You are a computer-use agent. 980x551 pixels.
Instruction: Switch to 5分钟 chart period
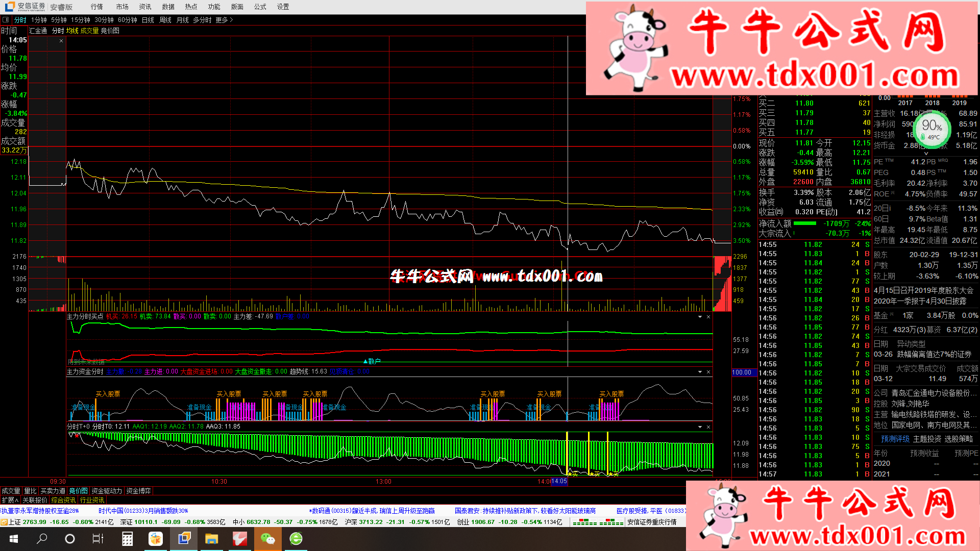pos(59,20)
